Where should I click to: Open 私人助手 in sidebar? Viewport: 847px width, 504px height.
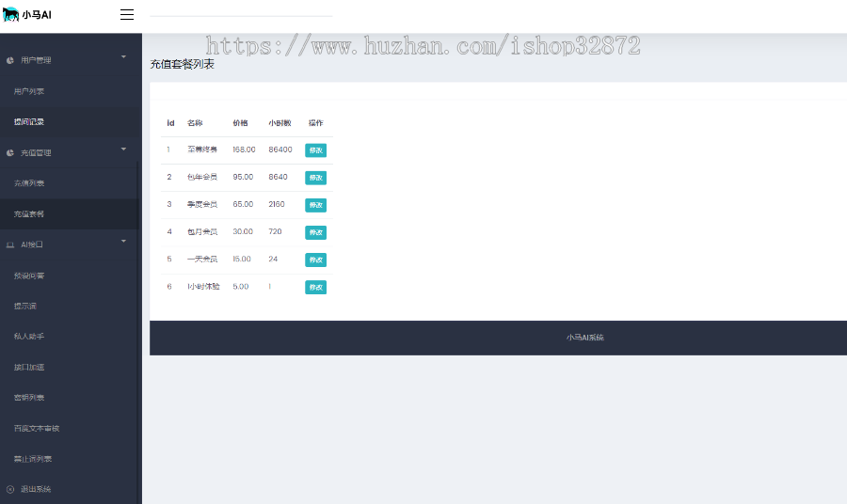29,337
